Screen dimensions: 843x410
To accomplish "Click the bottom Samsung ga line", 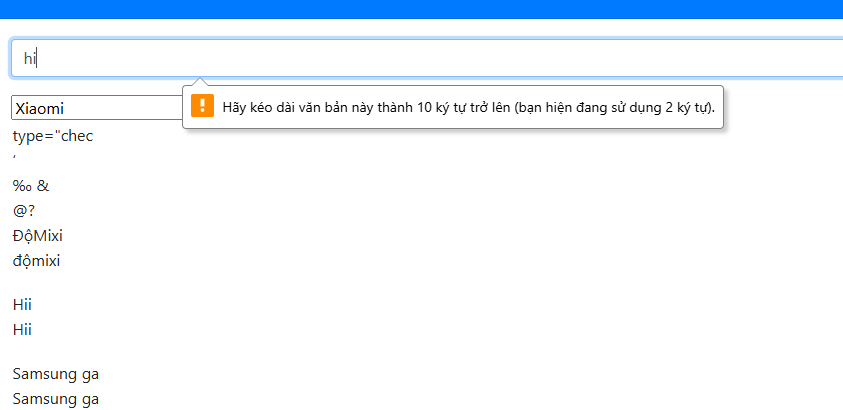I will pos(56,399).
